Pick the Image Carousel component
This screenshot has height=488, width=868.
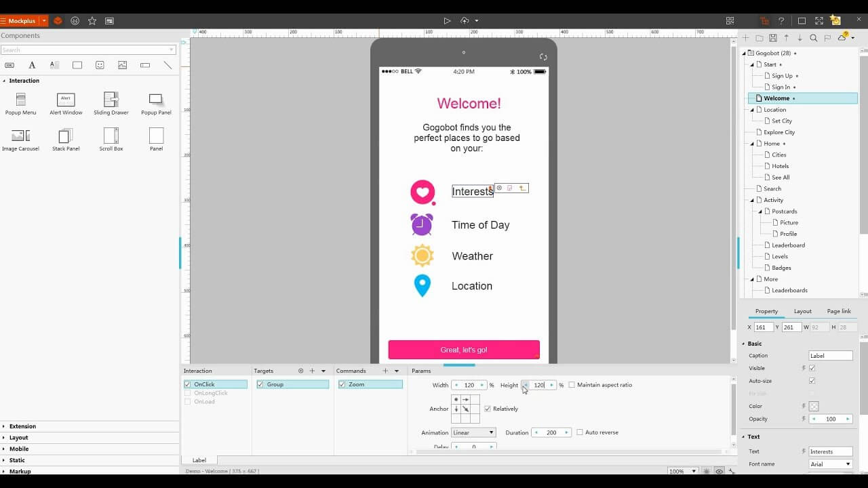(20, 140)
